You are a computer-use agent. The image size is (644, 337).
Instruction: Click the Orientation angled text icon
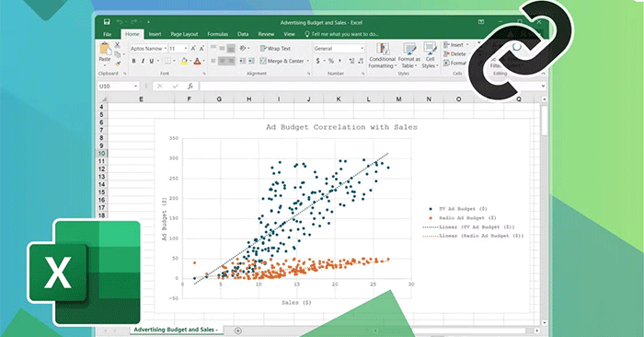(x=243, y=48)
